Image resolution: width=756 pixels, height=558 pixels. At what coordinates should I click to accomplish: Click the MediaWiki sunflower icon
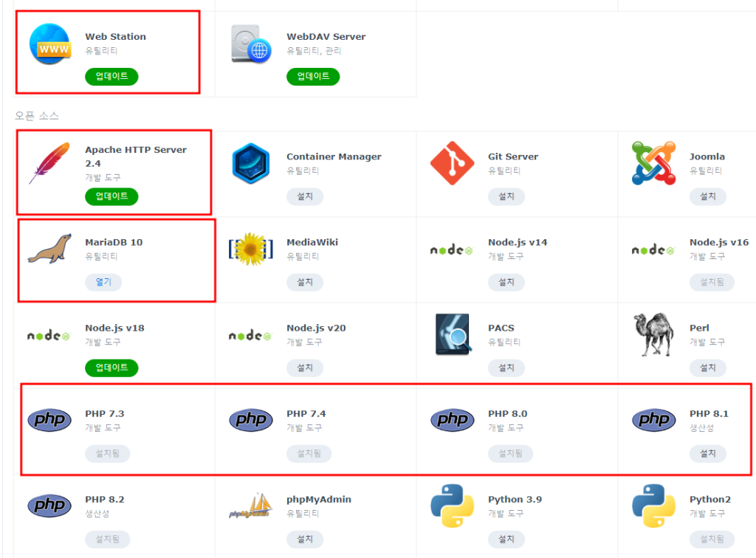tap(251, 249)
